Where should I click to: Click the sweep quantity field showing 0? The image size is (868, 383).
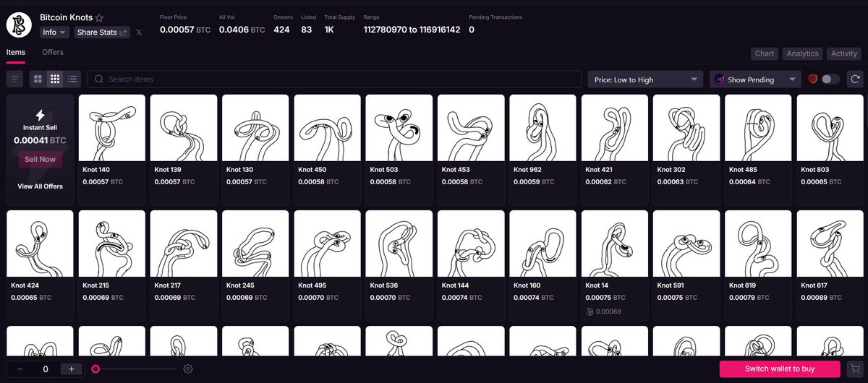[x=46, y=369]
